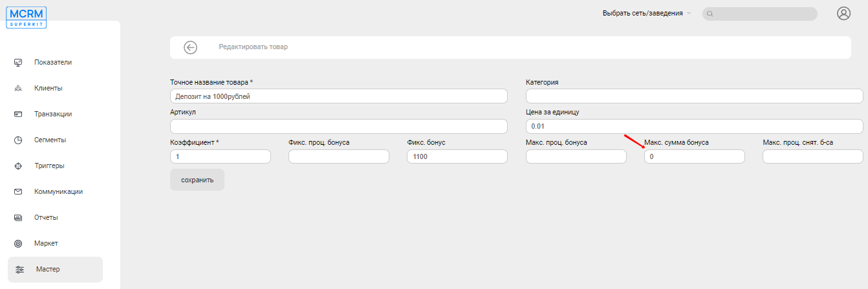Click the Триггеры crosshair icon

coord(18,166)
